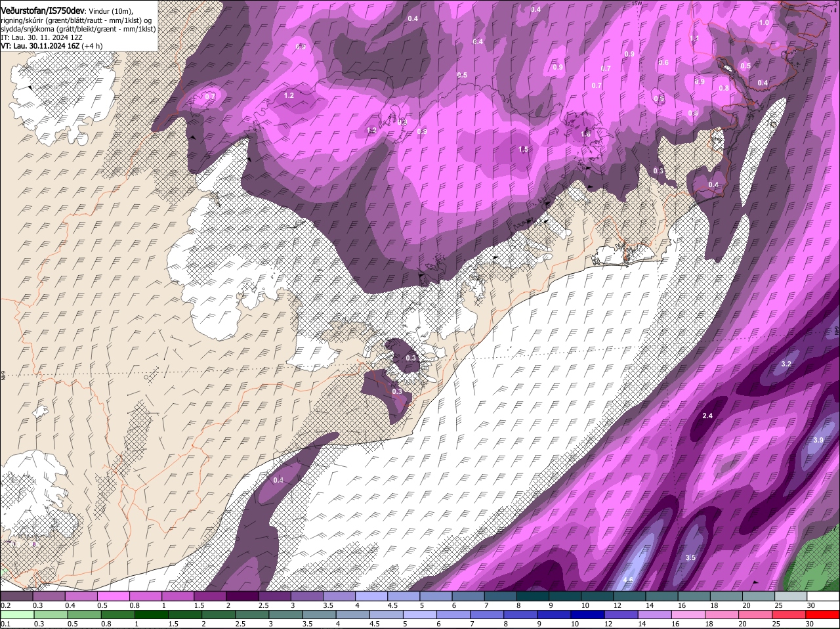
Task: Click the 3.5 precipitation value on the map
Action: pos(690,557)
